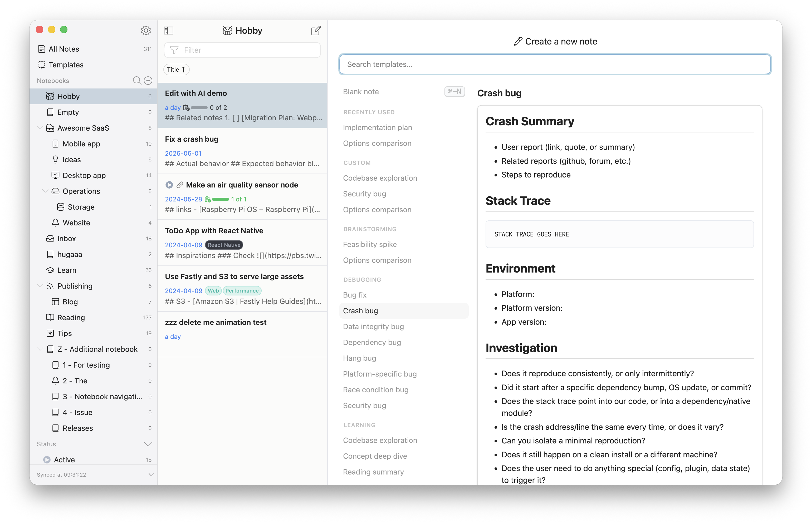812x524 pixels.
Task: Click the Publishing RSS icon
Action: pyautogui.click(x=50, y=286)
